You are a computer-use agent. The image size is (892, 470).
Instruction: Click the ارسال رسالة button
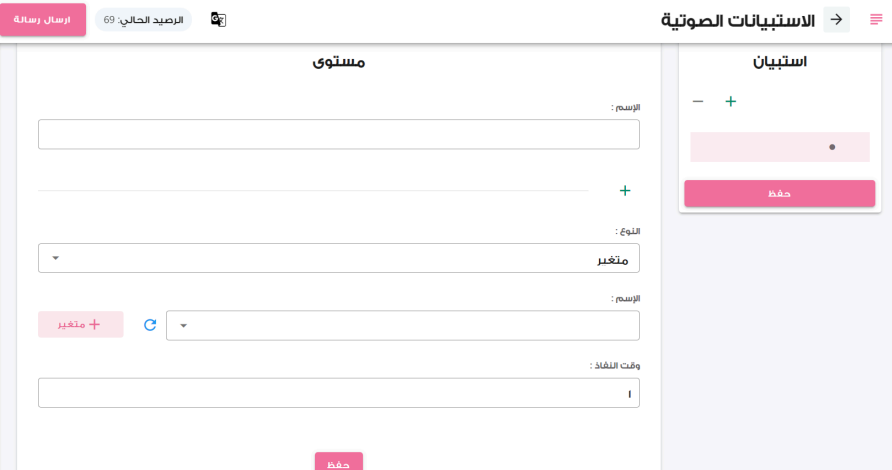click(43, 20)
